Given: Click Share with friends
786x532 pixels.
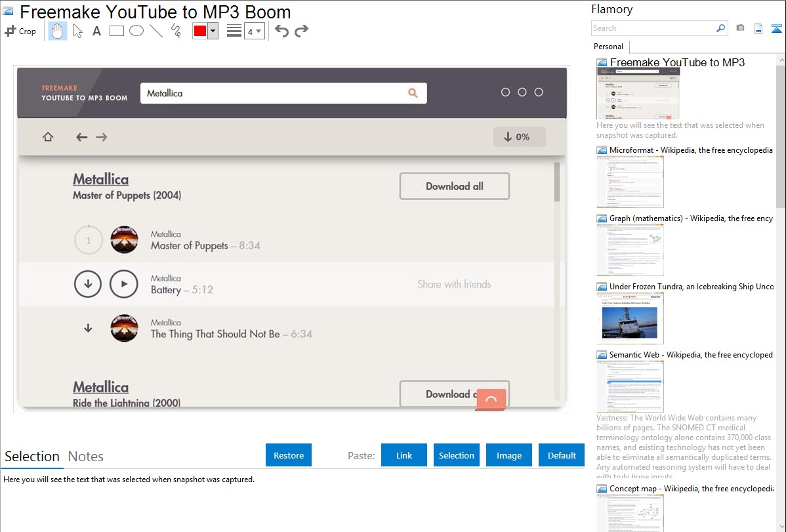Looking at the screenshot, I should tap(454, 284).
